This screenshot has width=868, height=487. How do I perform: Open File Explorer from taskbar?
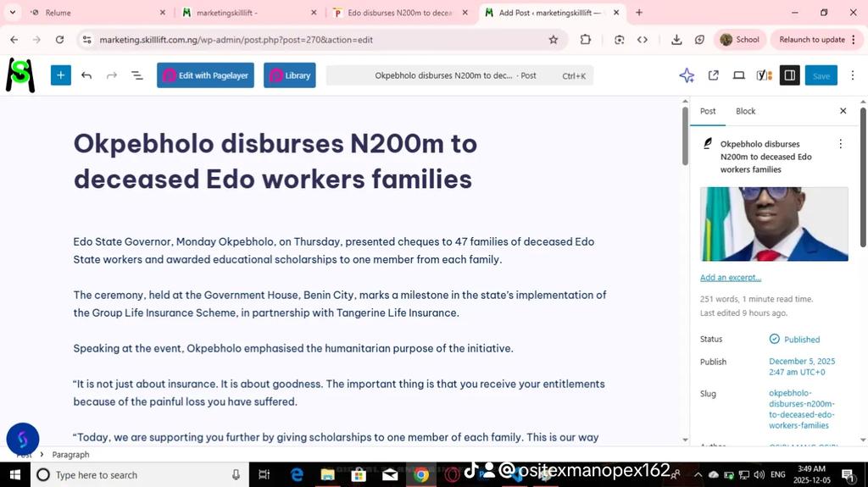pyautogui.click(x=328, y=475)
